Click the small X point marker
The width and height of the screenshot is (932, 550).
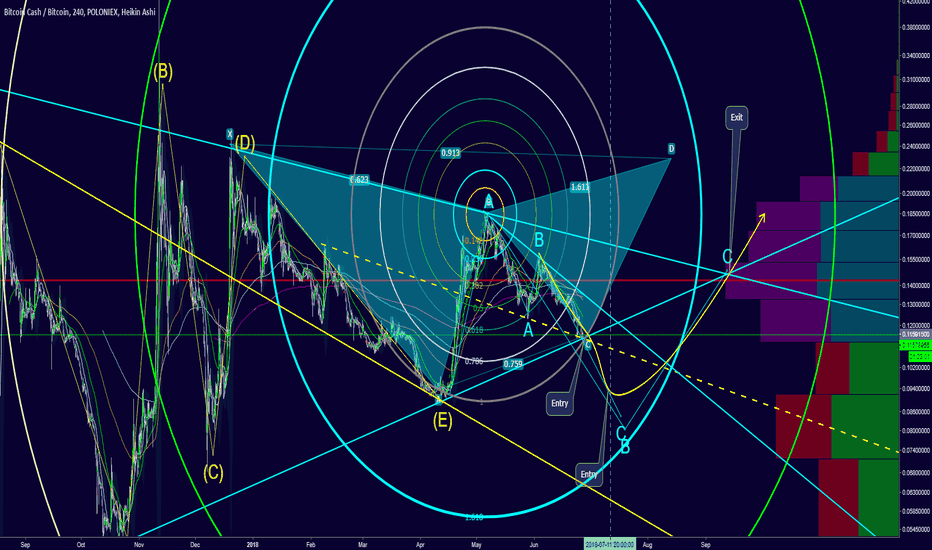(x=229, y=134)
